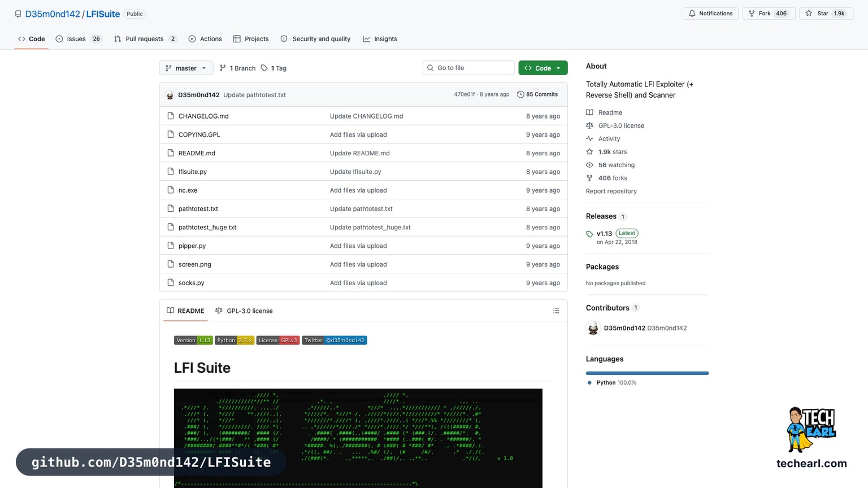
Task: Open Update pathtotest_huge.txt commit message
Action: (370, 227)
